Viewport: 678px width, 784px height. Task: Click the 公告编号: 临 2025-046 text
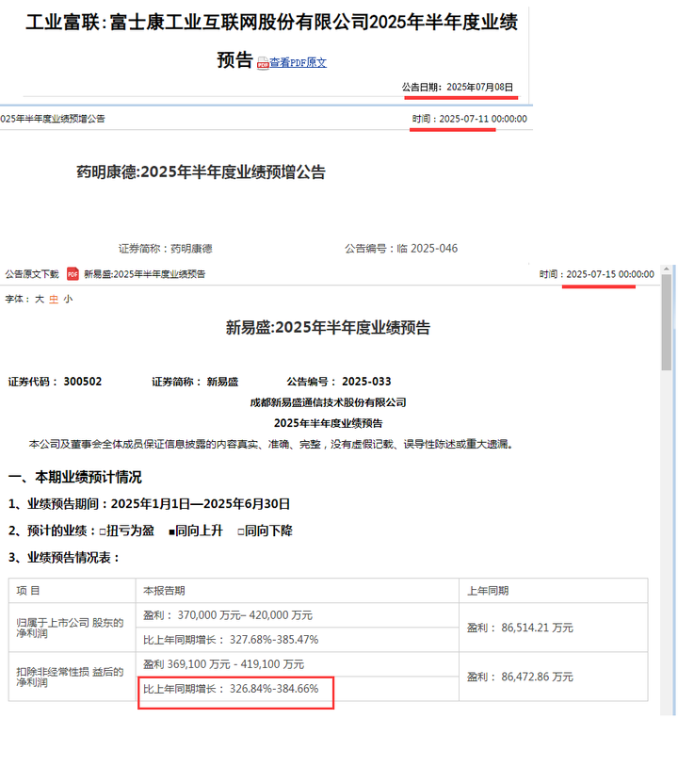401,249
